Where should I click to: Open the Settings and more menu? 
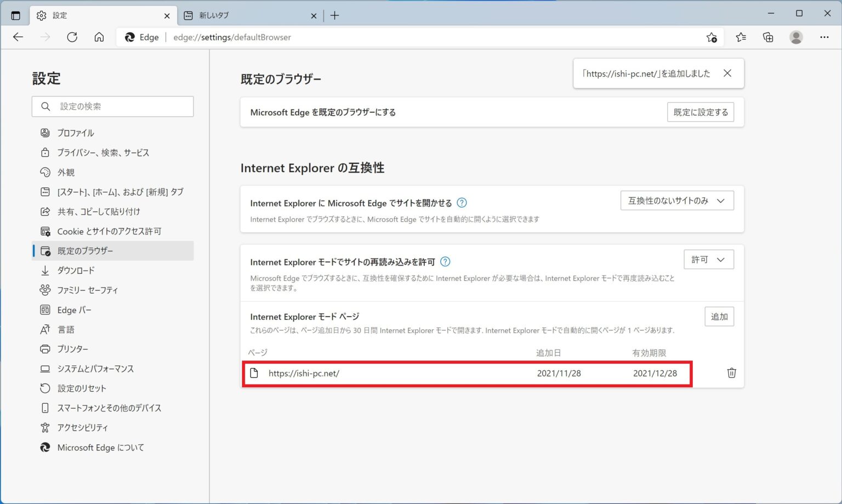point(824,37)
